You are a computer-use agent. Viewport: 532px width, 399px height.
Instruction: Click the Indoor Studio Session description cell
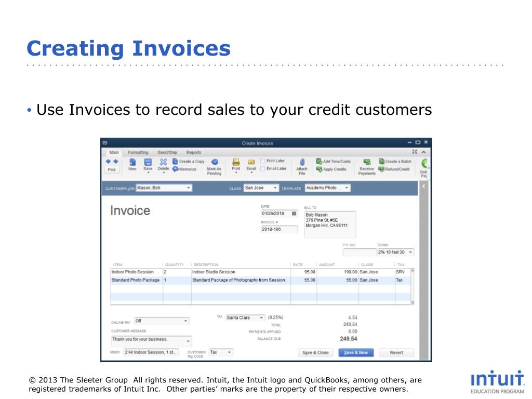pos(241,272)
